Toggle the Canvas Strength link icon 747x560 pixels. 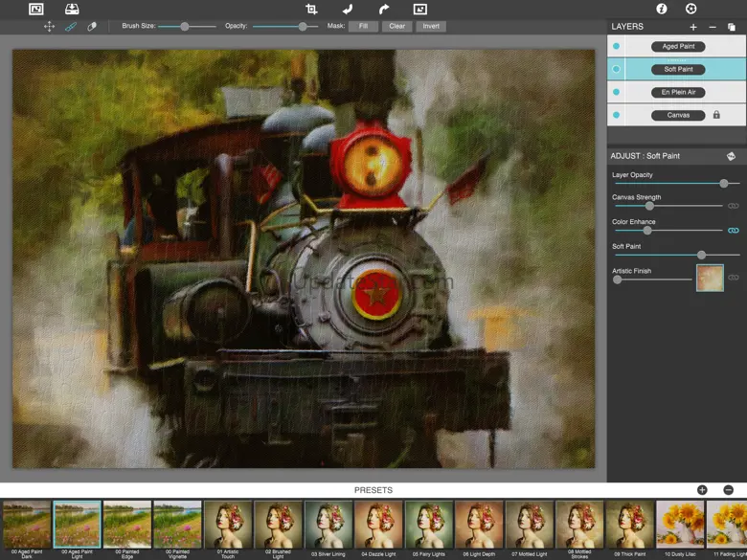[734, 206]
